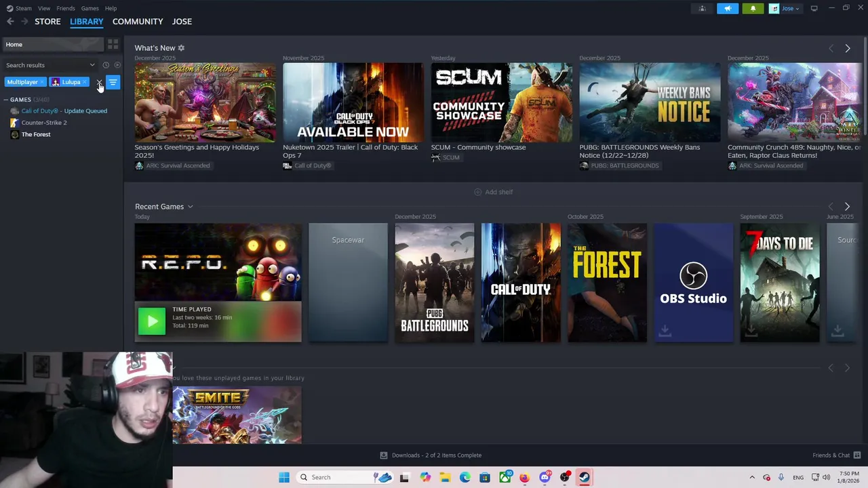Open What's New settings gear
This screenshot has height=488, width=868.
[181, 48]
